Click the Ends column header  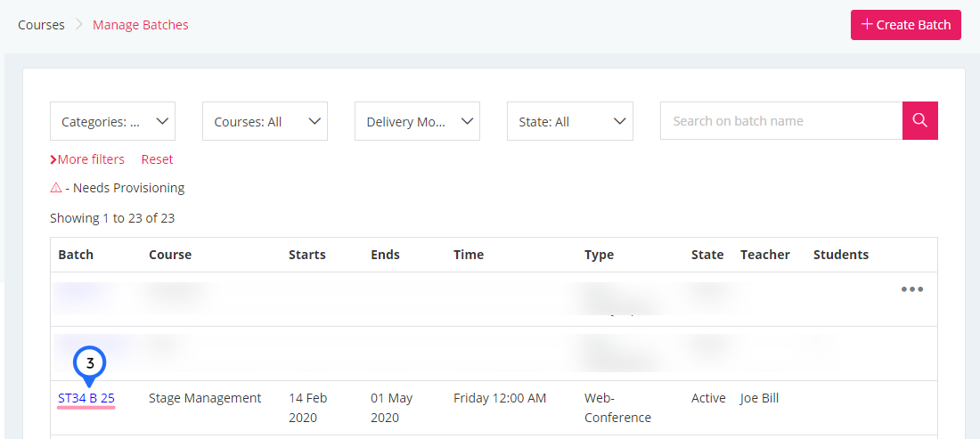(x=385, y=255)
